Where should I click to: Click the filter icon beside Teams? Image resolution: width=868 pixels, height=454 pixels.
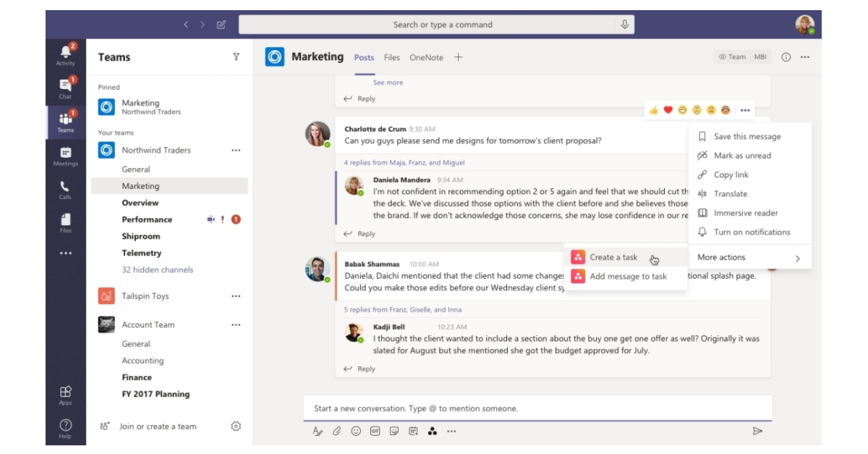(236, 57)
